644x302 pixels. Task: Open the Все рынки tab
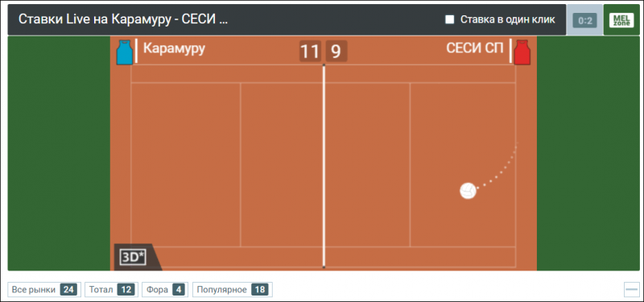click(44, 290)
